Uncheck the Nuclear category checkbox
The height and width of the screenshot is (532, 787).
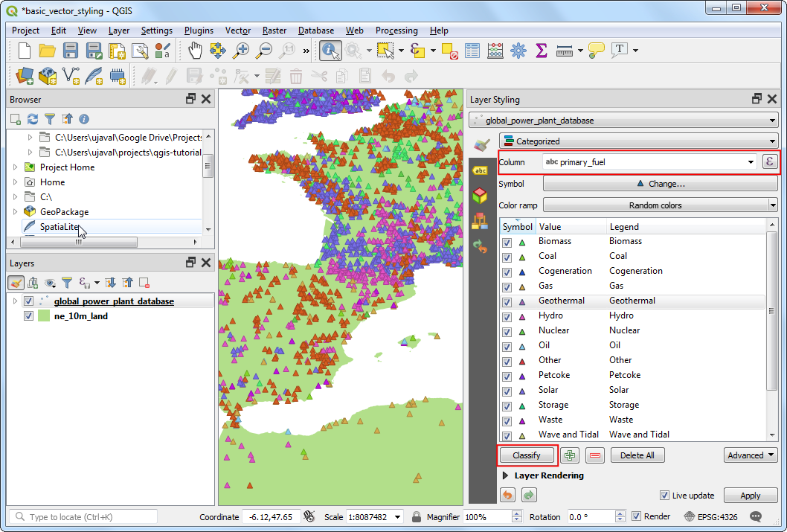pyautogui.click(x=507, y=331)
